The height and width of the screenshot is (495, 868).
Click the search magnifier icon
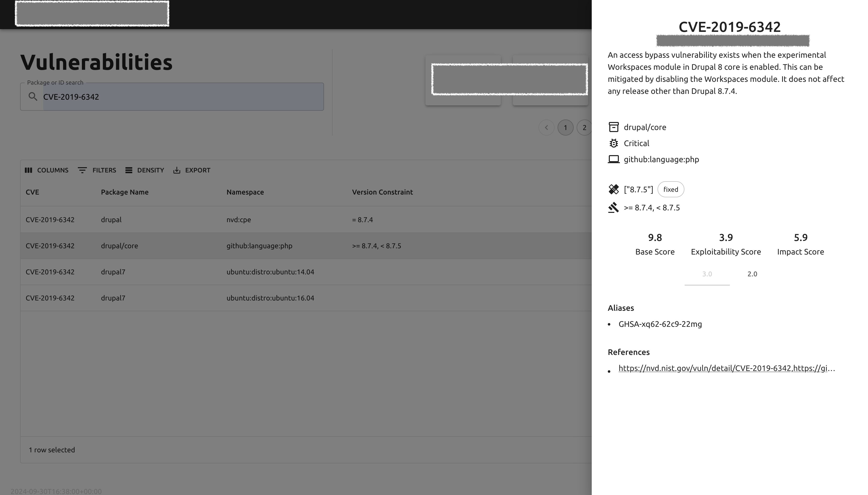tap(33, 97)
